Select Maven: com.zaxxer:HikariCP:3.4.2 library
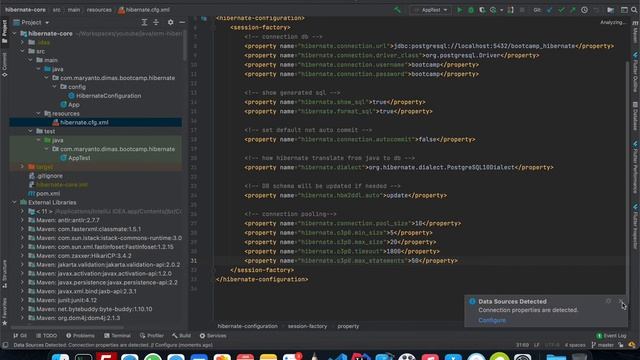Image resolution: width=640 pixels, height=360 pixels. pos(80,256)
